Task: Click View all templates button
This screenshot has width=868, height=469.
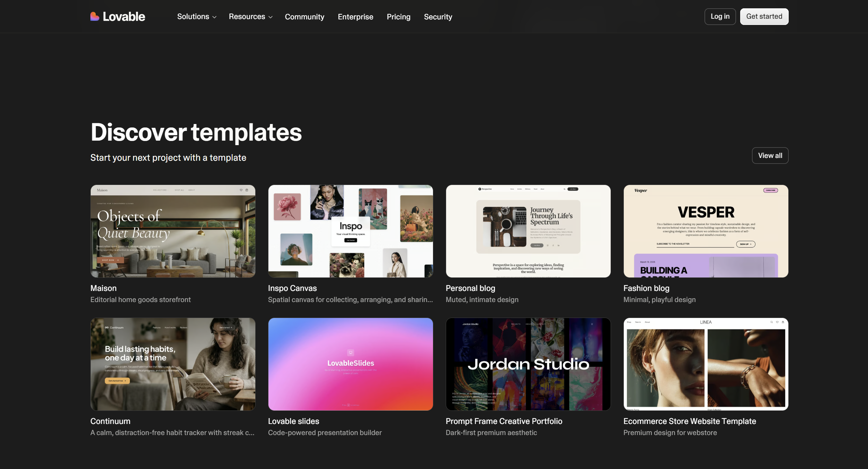Action: [770, 156]
